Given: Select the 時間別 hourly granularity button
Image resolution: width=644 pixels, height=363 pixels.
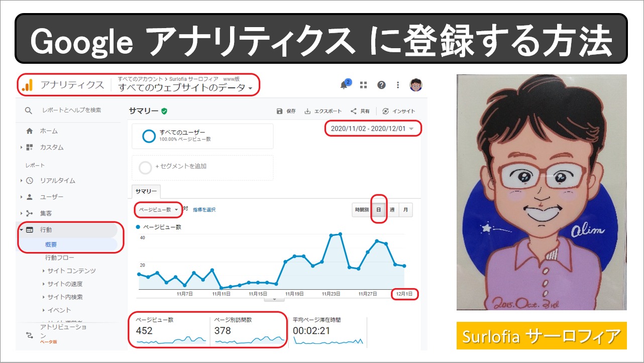Looking at the screenshot, I should click(361, 210).
